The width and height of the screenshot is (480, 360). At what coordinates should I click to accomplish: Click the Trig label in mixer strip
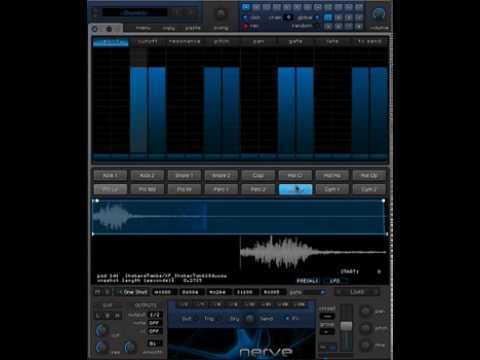click(x=209, y=319)
